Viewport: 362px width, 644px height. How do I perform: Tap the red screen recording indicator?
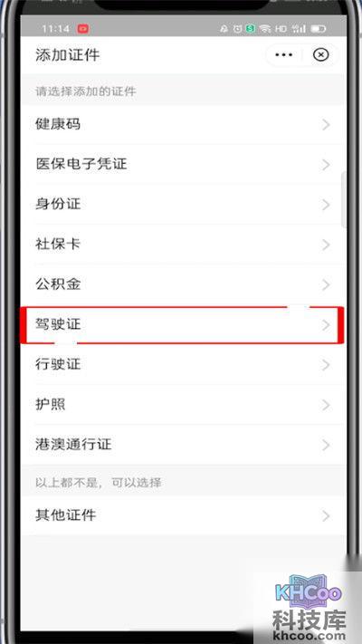[x=83, y=29]
